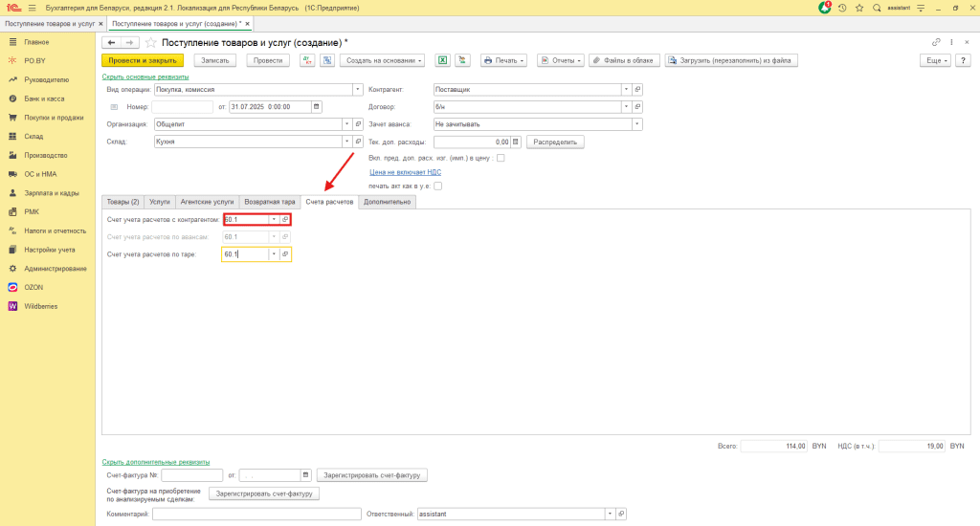This screenshot has width=980, height=526.
Task: Expand Счет учета расчетов с контрагентом dropdown
Action: (274, 219)
